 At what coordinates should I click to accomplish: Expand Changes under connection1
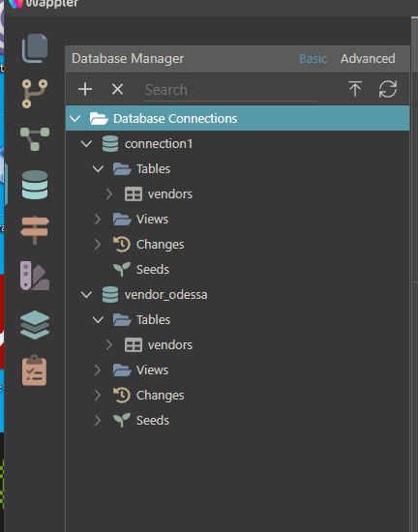[98, 245]
